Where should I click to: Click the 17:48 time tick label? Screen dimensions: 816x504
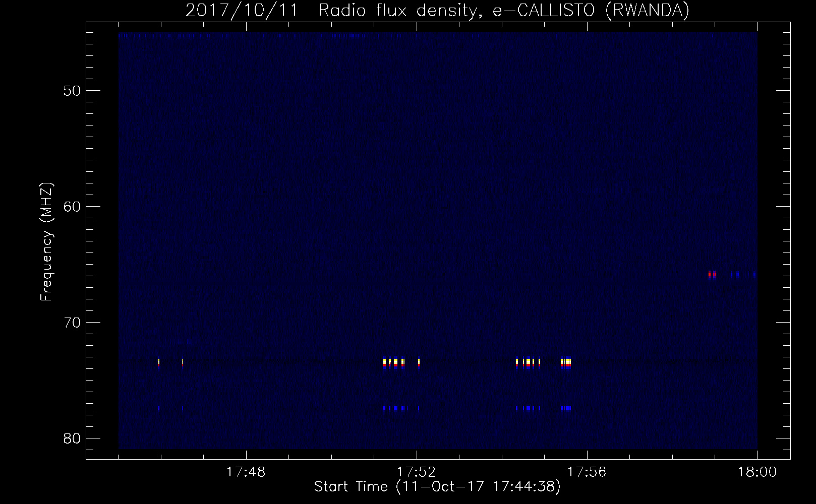(246, 472)
